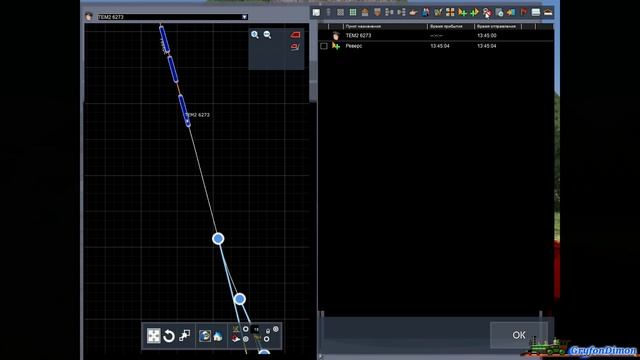Click the lower junction node on the track

(240, 299)
